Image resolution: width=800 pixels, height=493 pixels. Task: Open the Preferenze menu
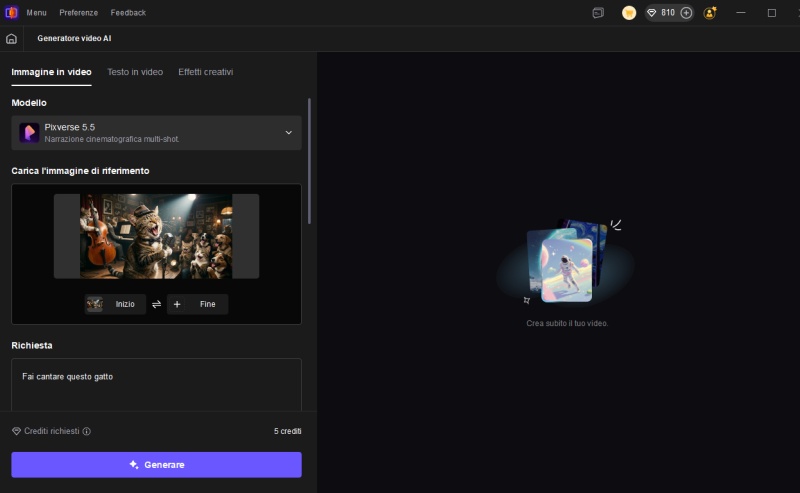pyautogui.click(x=78, y=13)
